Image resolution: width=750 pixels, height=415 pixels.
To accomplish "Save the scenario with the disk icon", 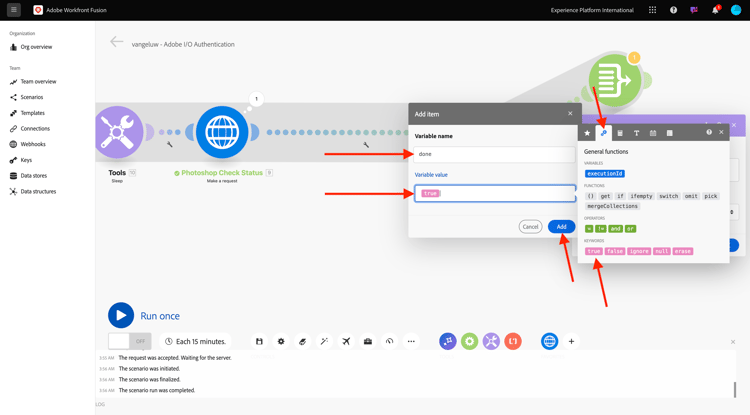I will click(x=259, y=341).
